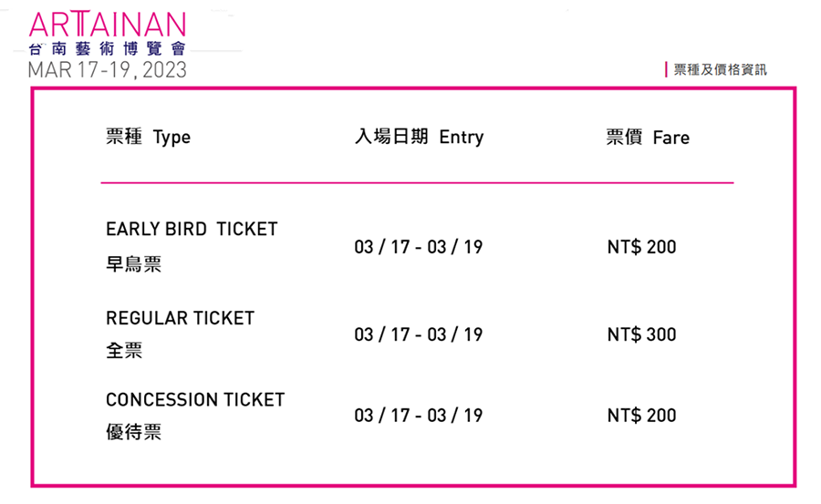Click the pink vertical bar beside heading
The width and height of the screenshot is (821, 504).
(666, 69)
